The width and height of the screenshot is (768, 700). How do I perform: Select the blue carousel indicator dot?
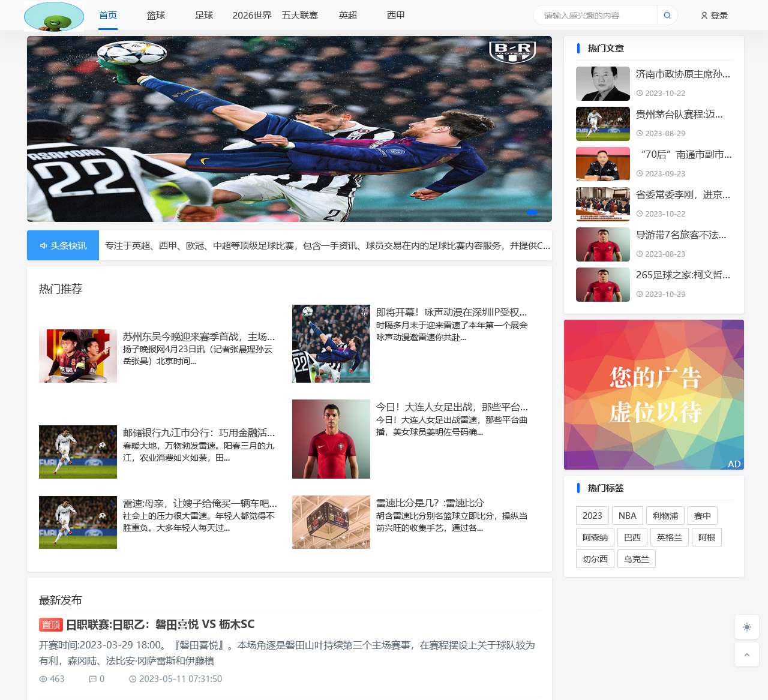532,212
